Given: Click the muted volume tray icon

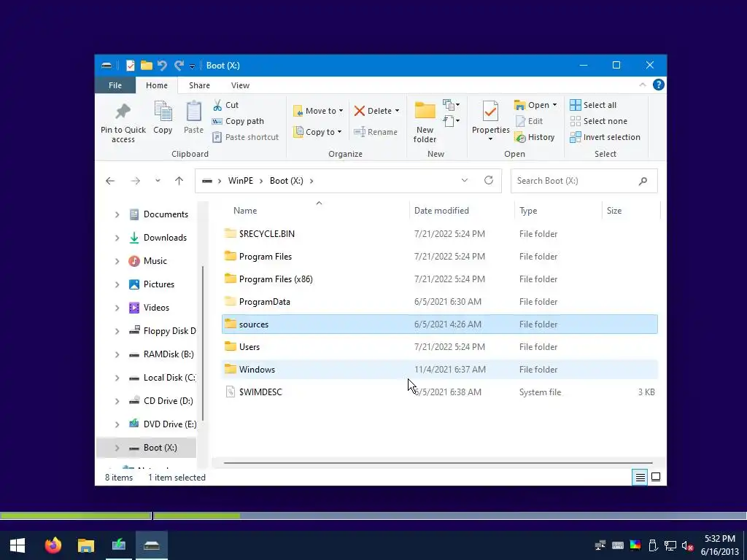Looking at the screenshot, I should coord(687,545).
